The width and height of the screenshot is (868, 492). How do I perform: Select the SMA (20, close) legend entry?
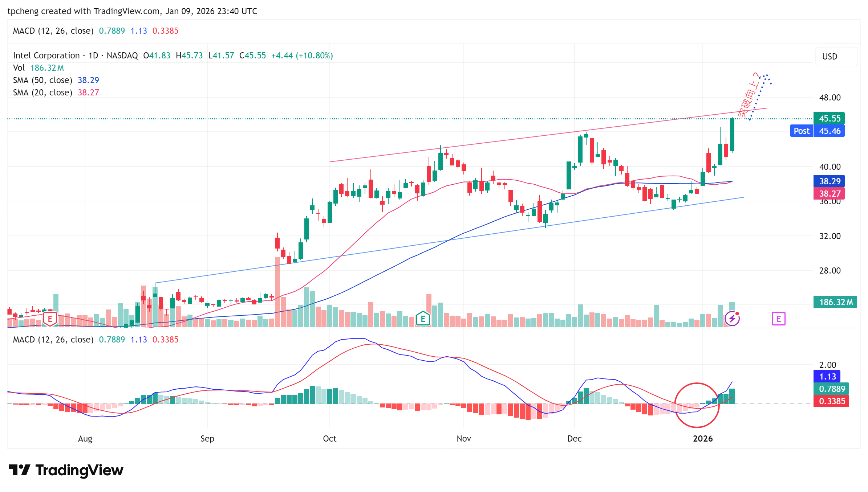click(x=42, y=93)
